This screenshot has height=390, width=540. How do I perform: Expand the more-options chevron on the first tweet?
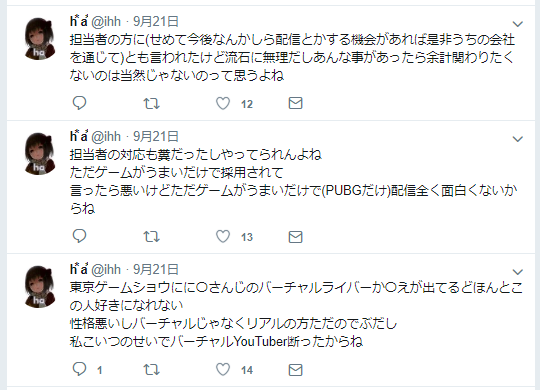pyautogui.click(x=518, y=24)
